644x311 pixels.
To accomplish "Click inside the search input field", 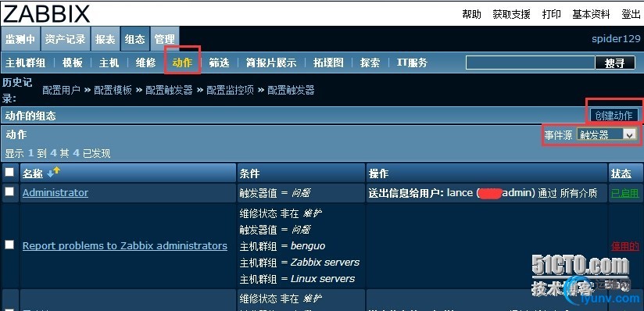I will [530, 63].
